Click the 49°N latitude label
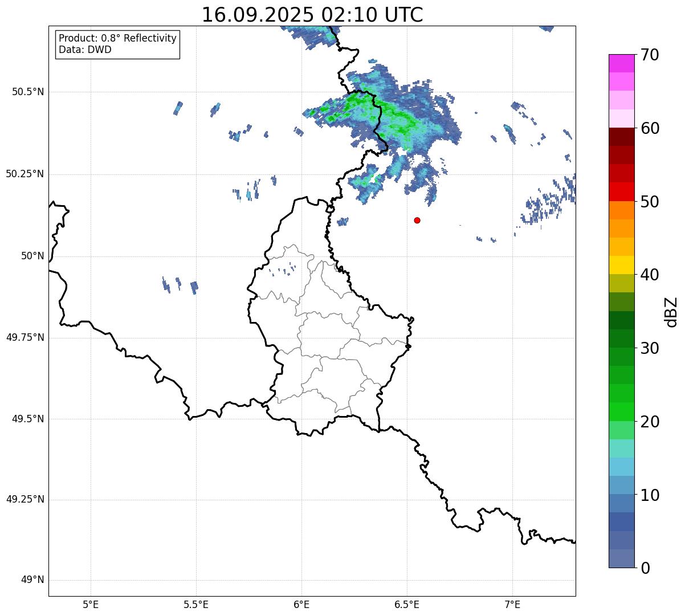Viewport: 685px width, 616px height. (x=32, y=580)
